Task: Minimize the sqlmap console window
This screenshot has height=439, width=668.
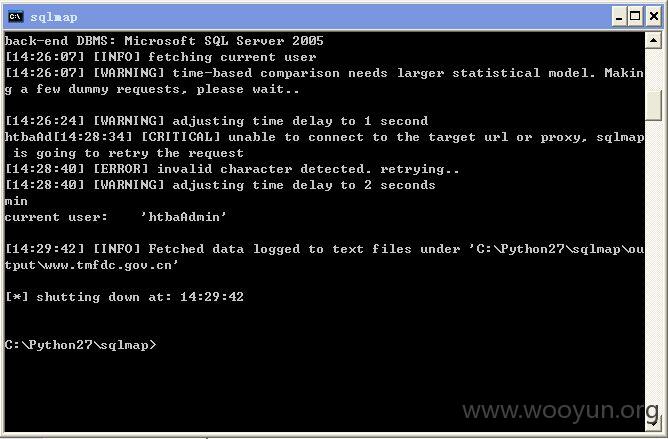Action: click(x=619, y=17)
